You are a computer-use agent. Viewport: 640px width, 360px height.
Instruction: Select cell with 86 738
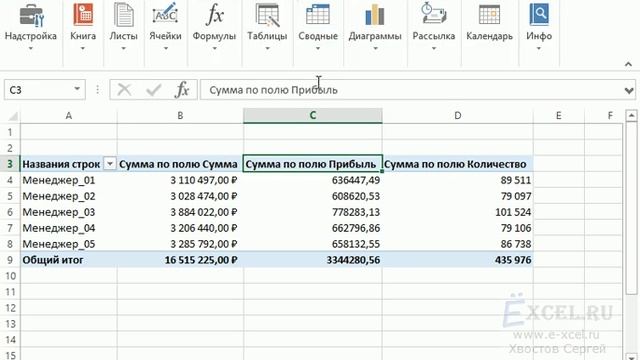(x=458, y=244)
